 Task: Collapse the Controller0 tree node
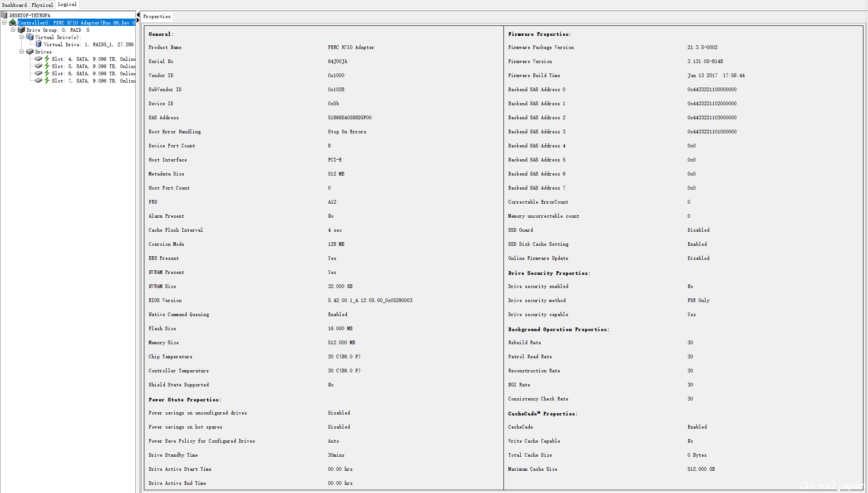(x=5, y=23)
